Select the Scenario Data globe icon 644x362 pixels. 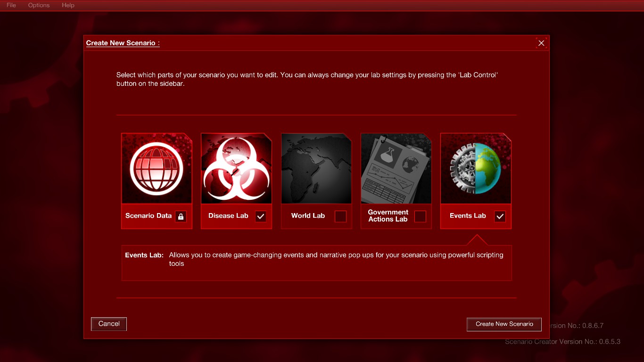click(x=157, y=168)
